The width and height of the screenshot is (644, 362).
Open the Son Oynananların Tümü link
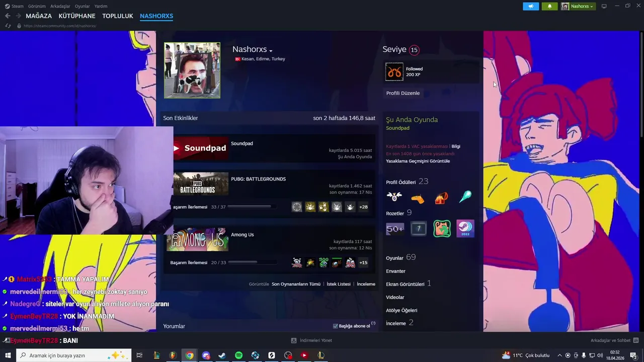coord(296,284)
